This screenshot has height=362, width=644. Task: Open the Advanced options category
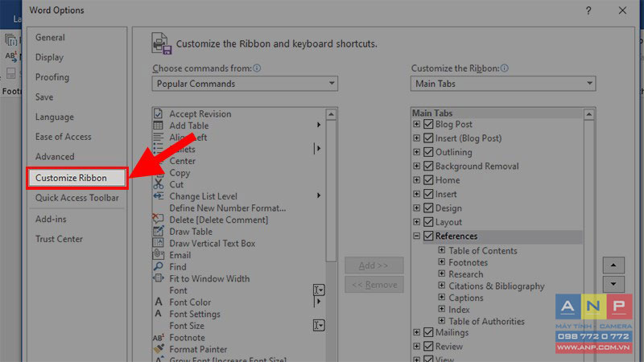tap(55, 157)
